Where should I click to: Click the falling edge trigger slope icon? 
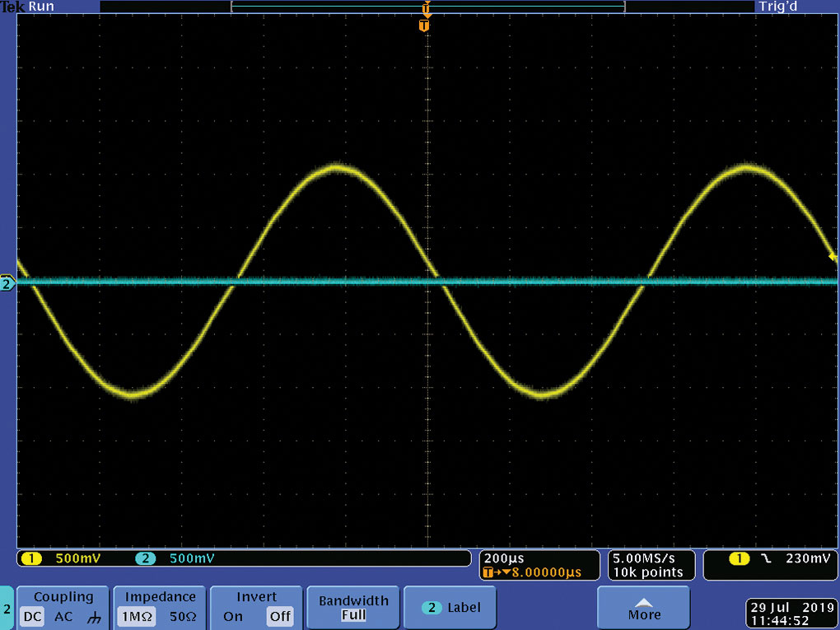click(766, 558)
